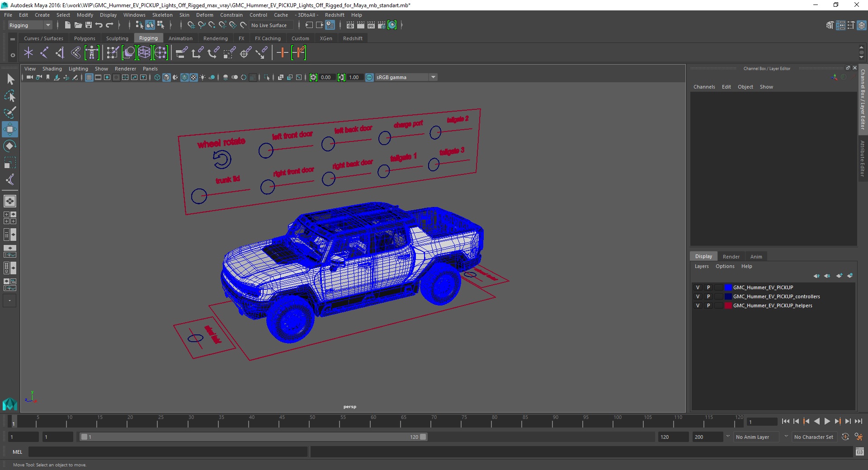Switch to the Anim layer tab

click(x=756, y=257)
